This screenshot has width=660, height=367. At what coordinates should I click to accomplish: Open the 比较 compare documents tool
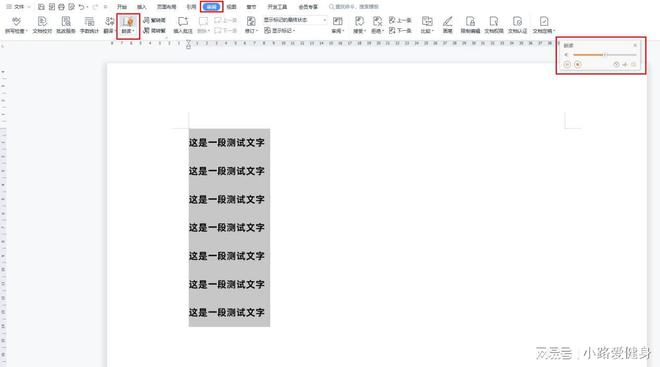click(x=427, y=25)
